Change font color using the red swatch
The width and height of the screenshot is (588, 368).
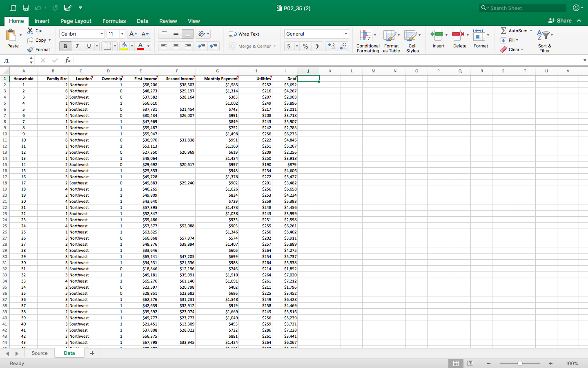pyautogui.click(x=141, y=46)
